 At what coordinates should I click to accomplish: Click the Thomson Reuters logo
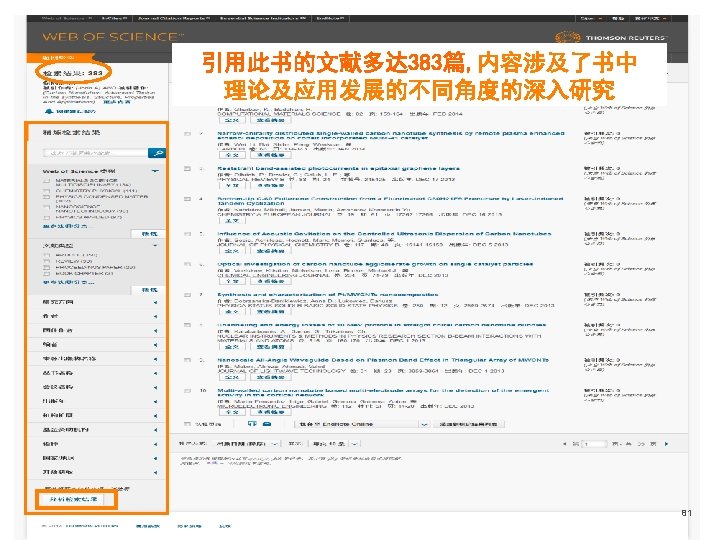coord(610,37)
